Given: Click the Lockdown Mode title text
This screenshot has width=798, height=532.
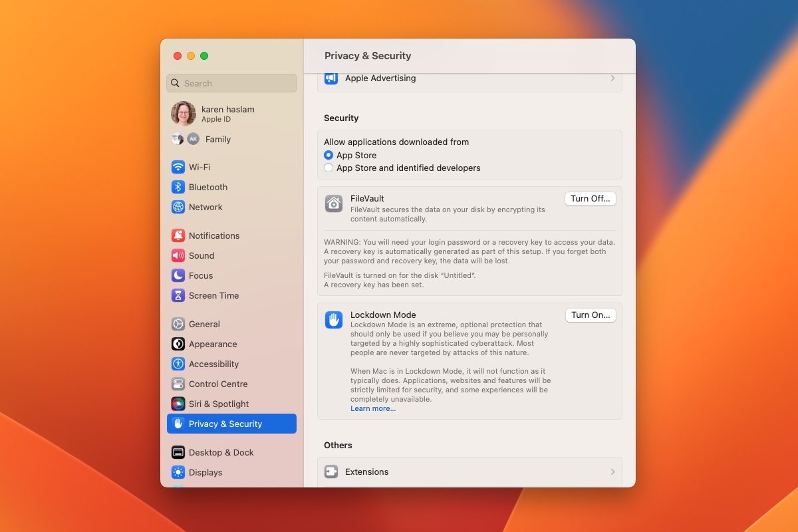Looking at the screenshot, I should pyautogui.click(x=383, y=315).
